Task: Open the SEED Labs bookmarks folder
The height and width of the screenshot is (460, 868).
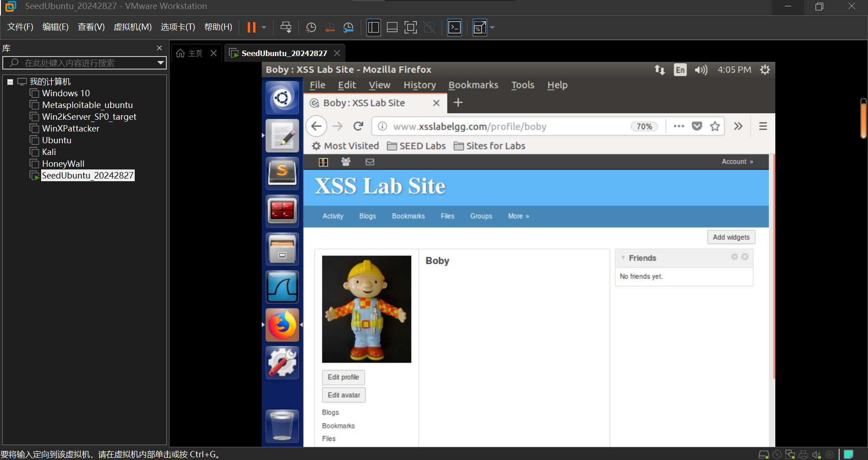Action: click(x=416, y=146)
